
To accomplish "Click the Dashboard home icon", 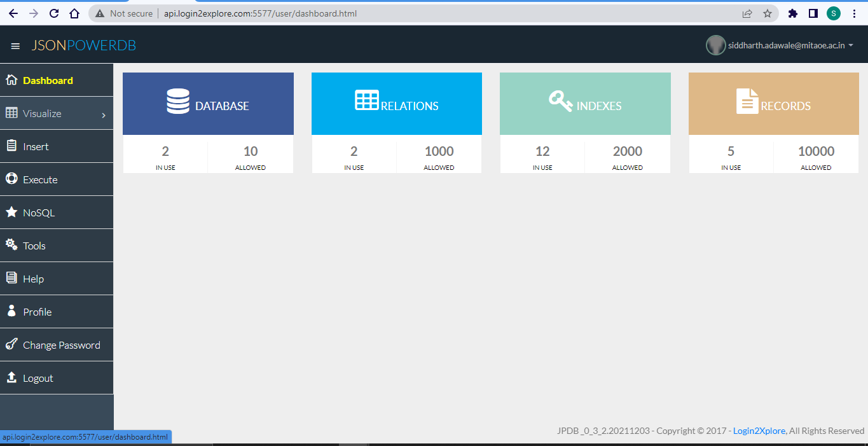I will coord(11,80).
